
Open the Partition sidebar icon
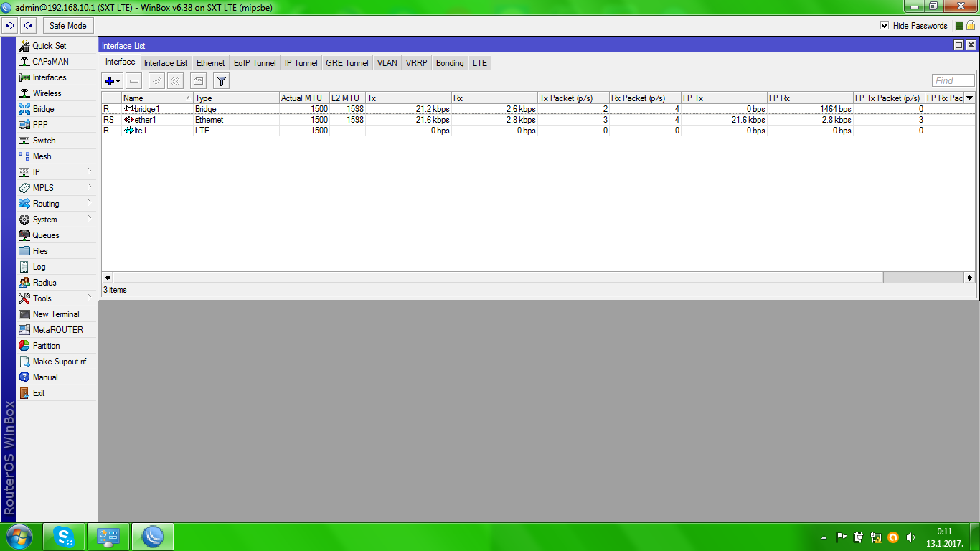[x=24, y=346]
